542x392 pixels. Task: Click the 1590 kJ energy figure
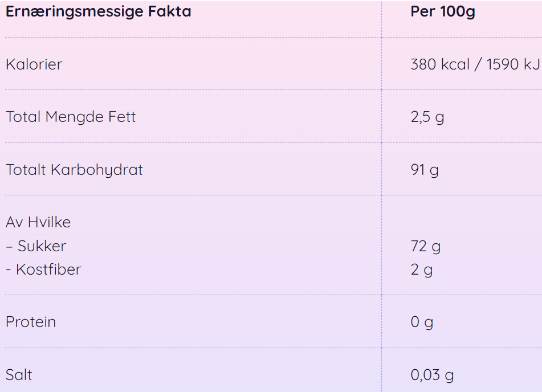tap(514, 64)
